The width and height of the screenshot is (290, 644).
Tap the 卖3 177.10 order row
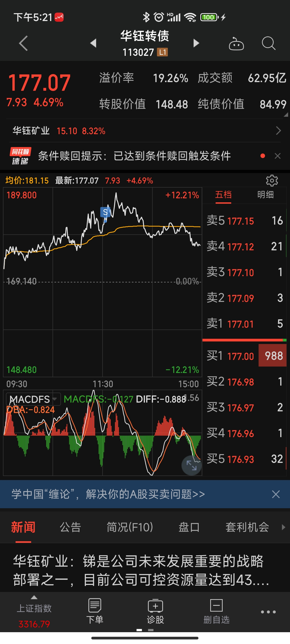click(244, 272)
